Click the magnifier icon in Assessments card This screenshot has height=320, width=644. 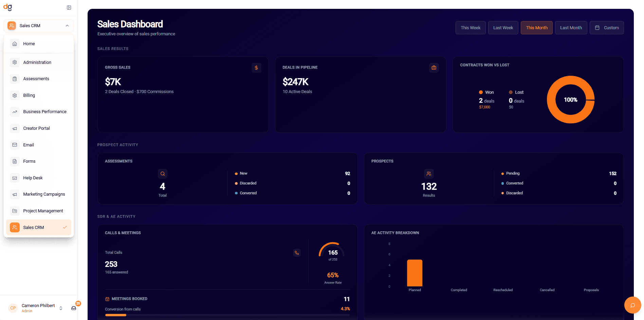pos(163,174)
